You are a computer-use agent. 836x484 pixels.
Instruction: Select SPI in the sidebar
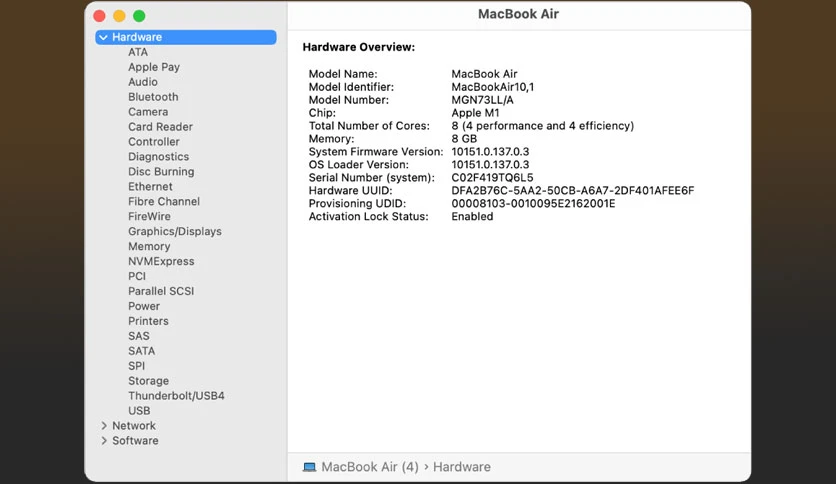(x=136, y=366)
